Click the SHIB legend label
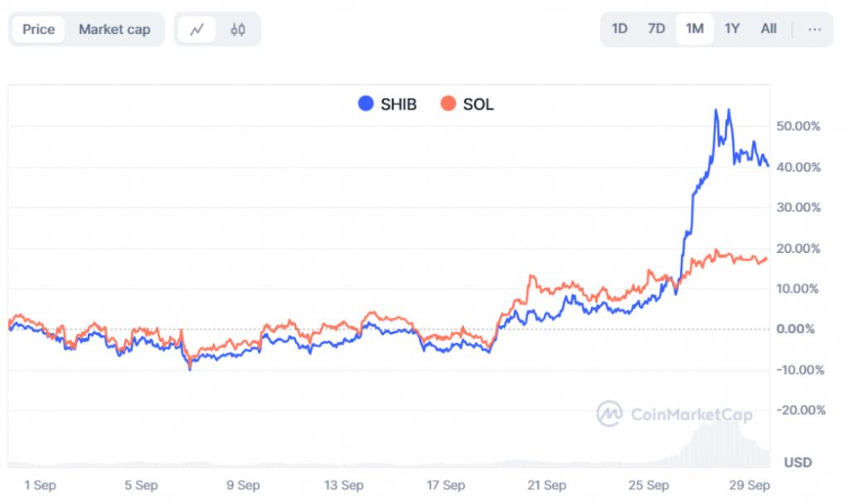Viewport: 849px width, 504px height. [x=399, y=104]
